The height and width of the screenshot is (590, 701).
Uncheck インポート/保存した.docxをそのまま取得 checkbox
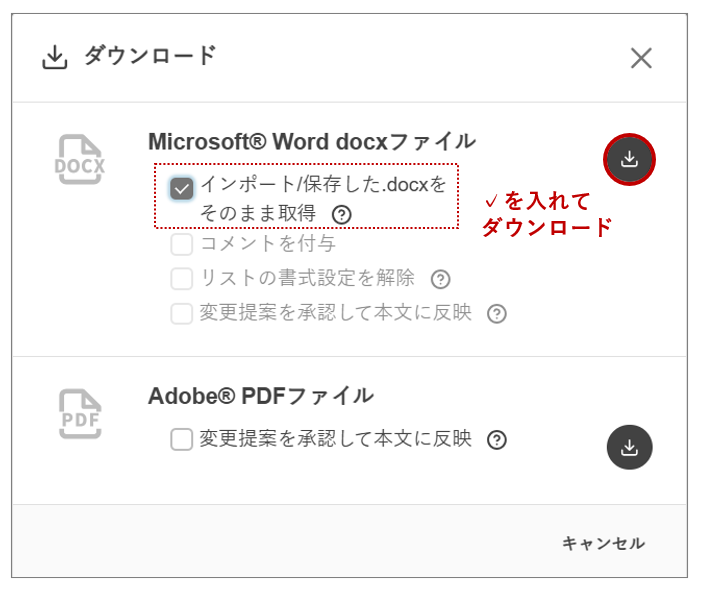coord(181,188)
